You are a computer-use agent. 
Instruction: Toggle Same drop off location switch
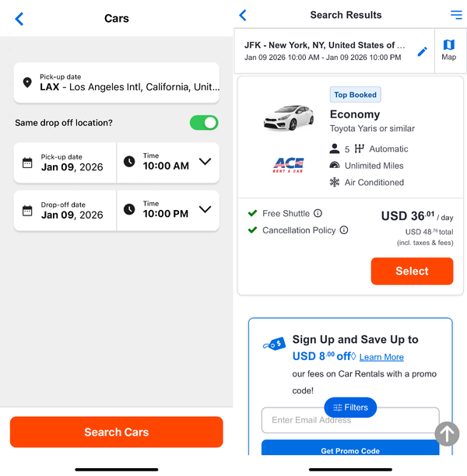coord(204,123)
